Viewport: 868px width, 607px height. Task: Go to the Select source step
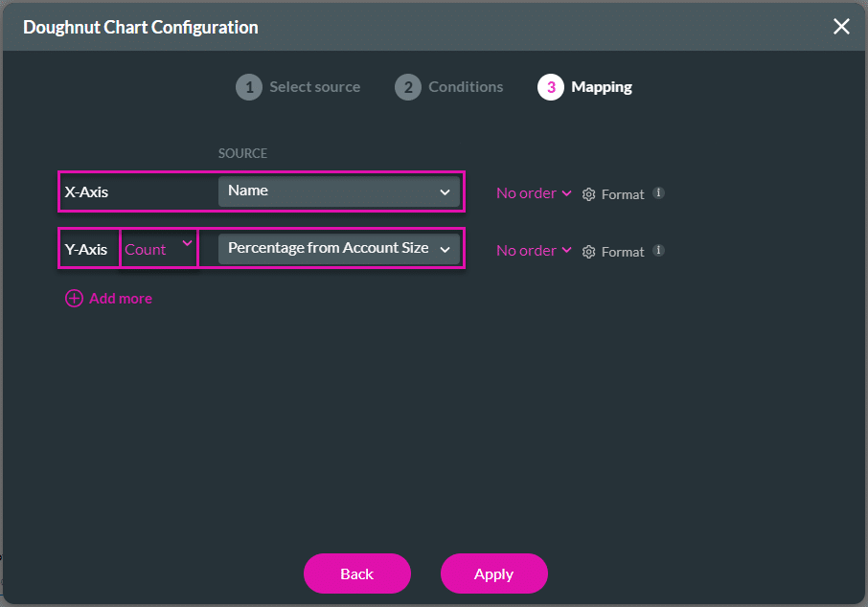tap(314, 87)
